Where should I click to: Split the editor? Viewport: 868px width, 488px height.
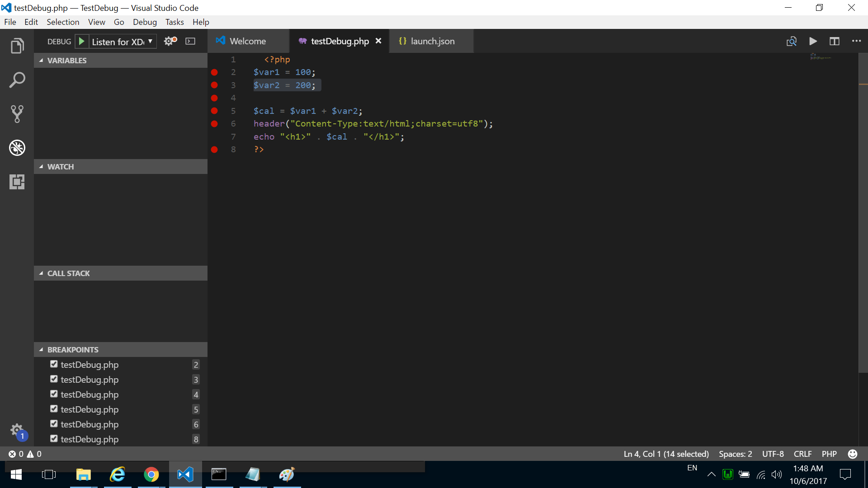click(835, 41)
